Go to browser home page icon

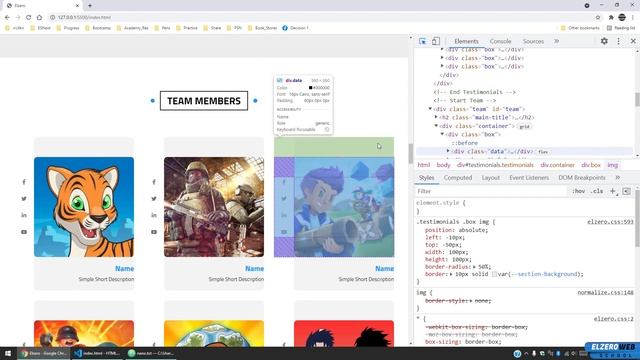39,17
